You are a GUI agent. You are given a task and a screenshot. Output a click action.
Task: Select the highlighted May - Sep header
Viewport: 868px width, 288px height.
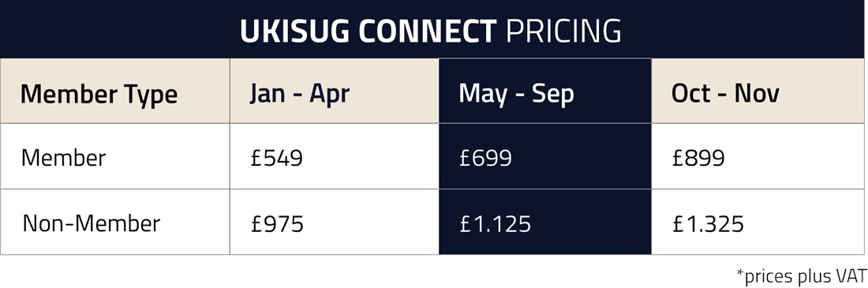click(x=516, y=94)
